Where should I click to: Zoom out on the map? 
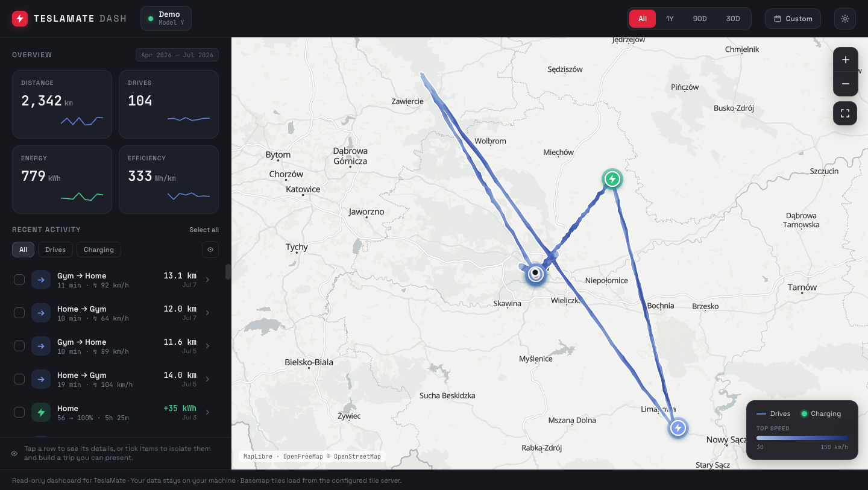[845, 84]
